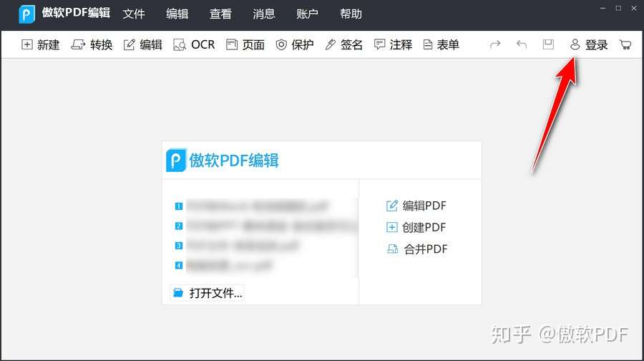Screen dimensions: 644x361
Task: Open the 消息 menu
Action: coord(263,14)
